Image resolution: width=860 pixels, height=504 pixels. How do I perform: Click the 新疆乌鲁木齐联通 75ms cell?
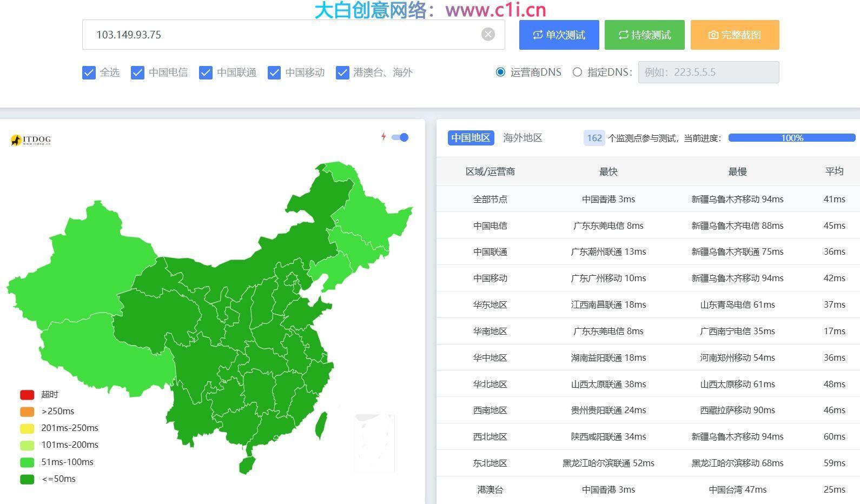(737, 251)
